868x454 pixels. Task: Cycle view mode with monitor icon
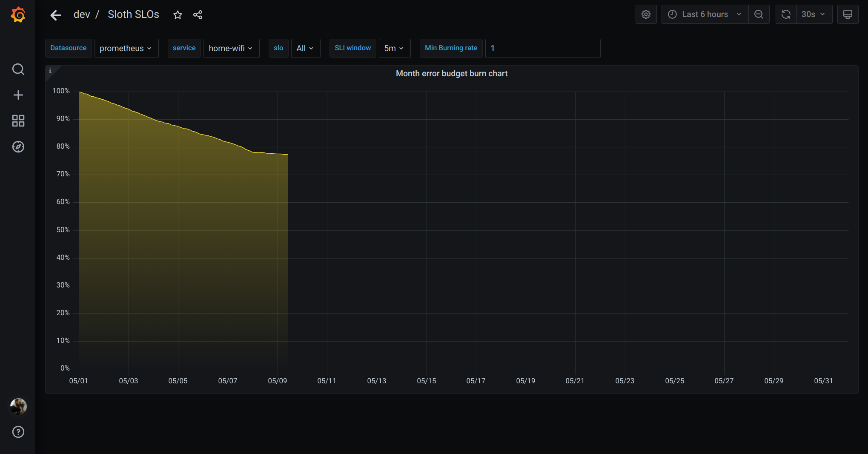tap(848, 14)
